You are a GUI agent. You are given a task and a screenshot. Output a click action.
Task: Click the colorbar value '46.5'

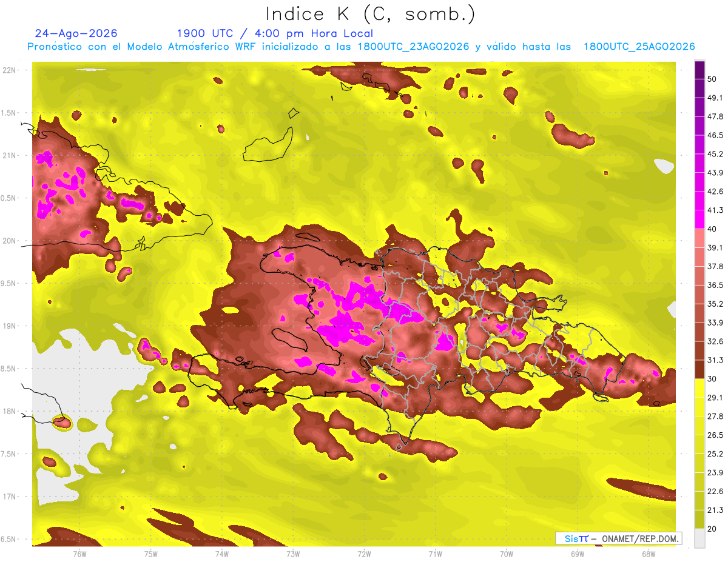[715, 136]
